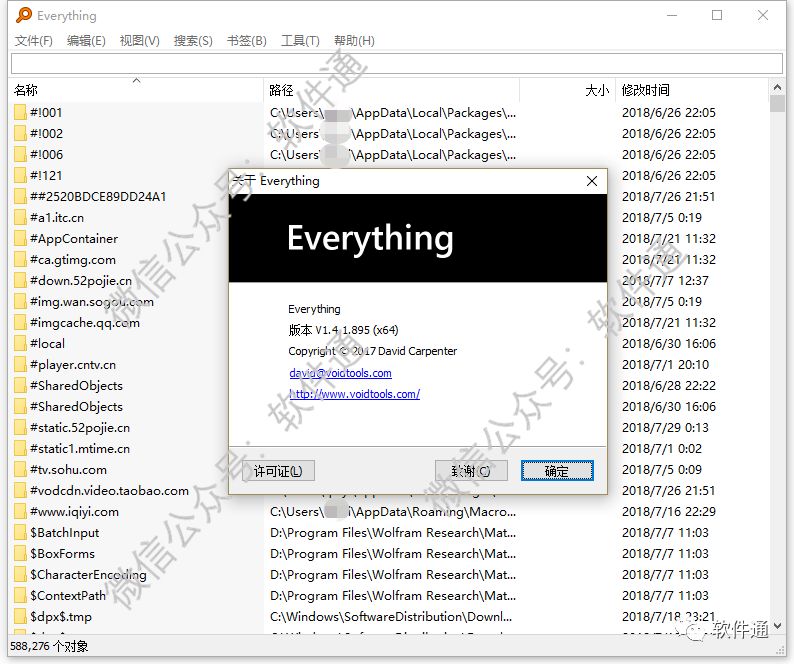
Task: Click path of #!001 row
Action: (x=393, y=112)
